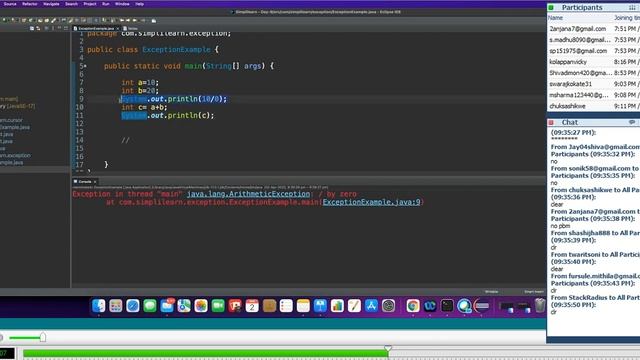This screenshot has height=360, width=640.
Task: Open Messages app in dock
Action: [x=150, y=305]
